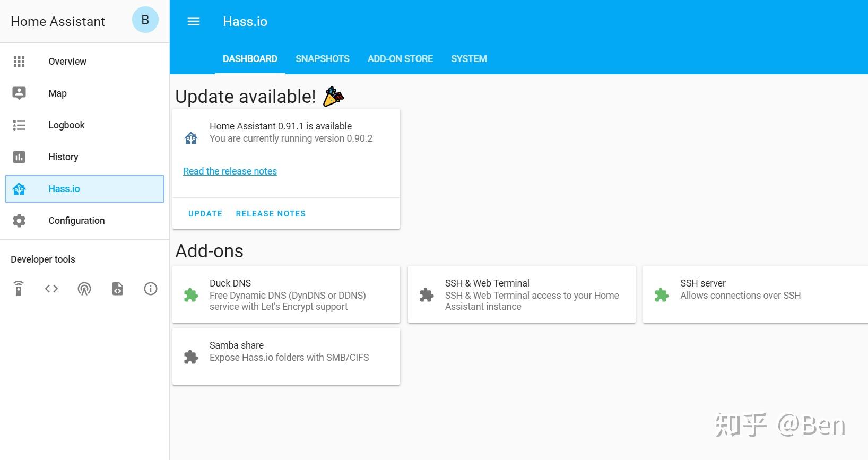
Task: Select Overview in the sidebar
Action: pos(84,62)
